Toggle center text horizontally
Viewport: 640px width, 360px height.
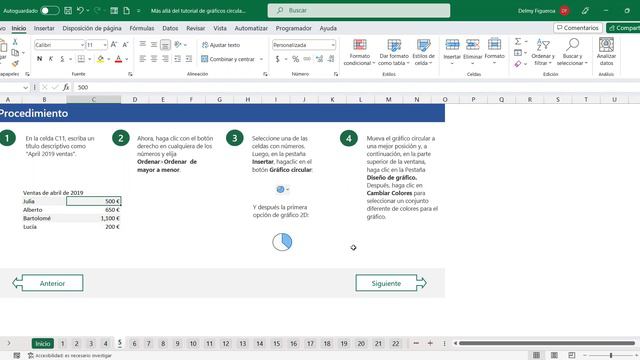click(154, 59)
